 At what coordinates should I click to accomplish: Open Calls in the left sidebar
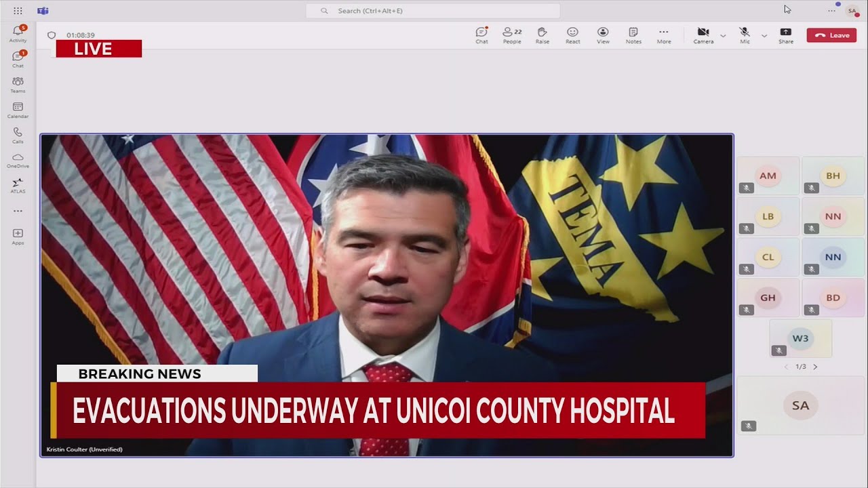coord(18,135)
